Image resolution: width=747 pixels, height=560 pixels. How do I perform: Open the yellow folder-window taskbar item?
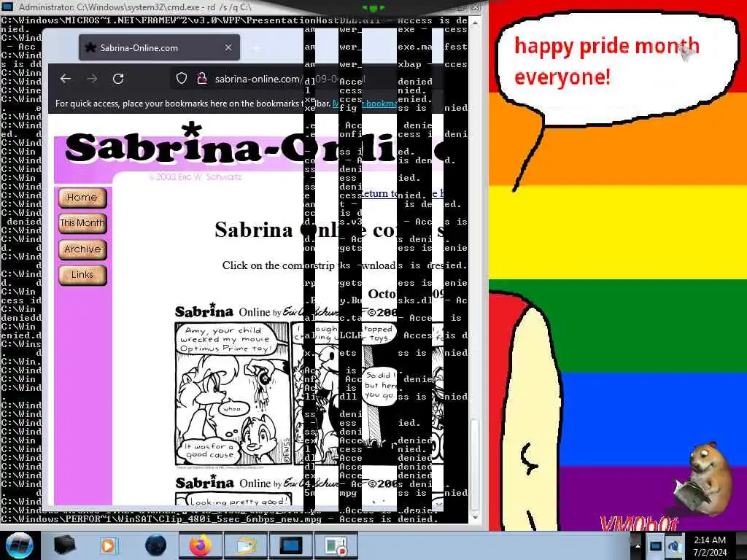245,545
